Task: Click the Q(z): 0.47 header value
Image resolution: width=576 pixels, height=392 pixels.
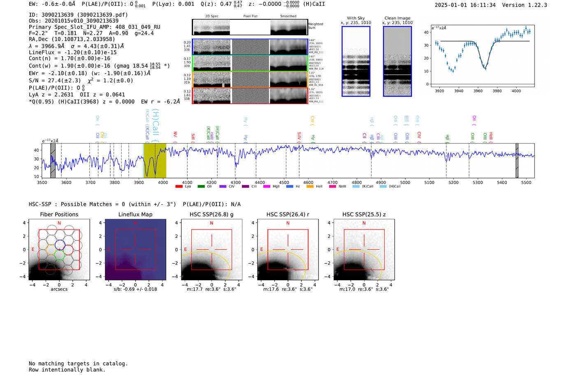Action: 222,4
